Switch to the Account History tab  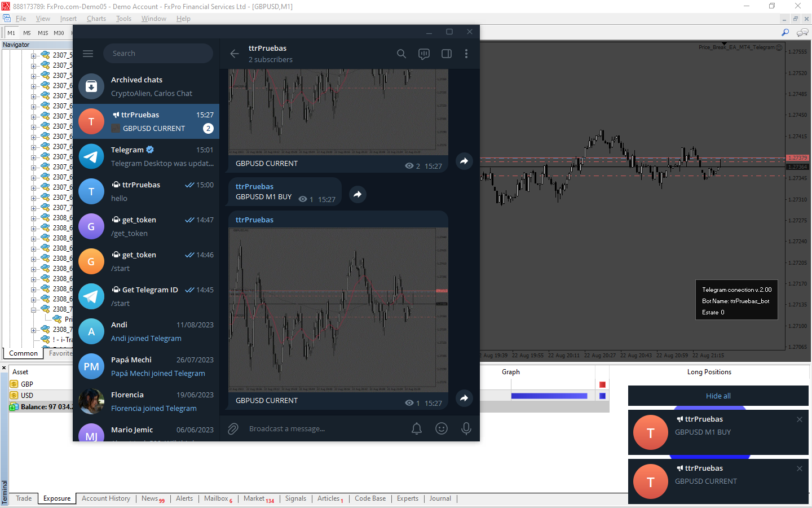coord(106,498)
